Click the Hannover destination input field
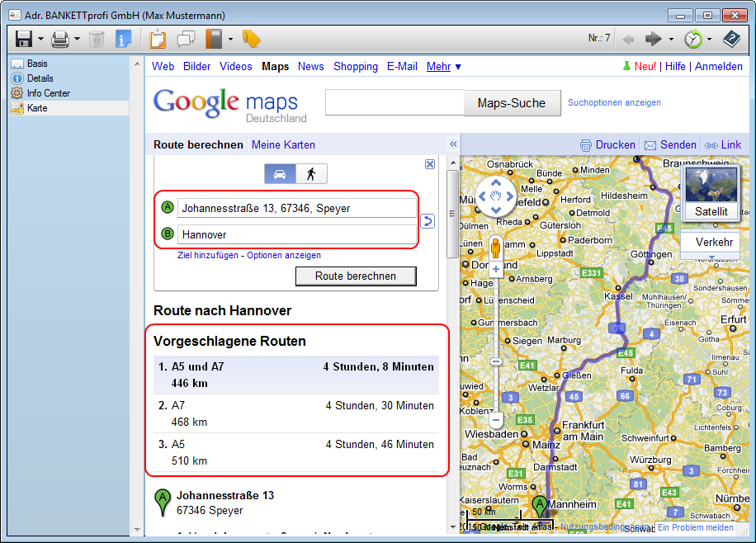The image size is (756, 543). (x=297, y=235)
